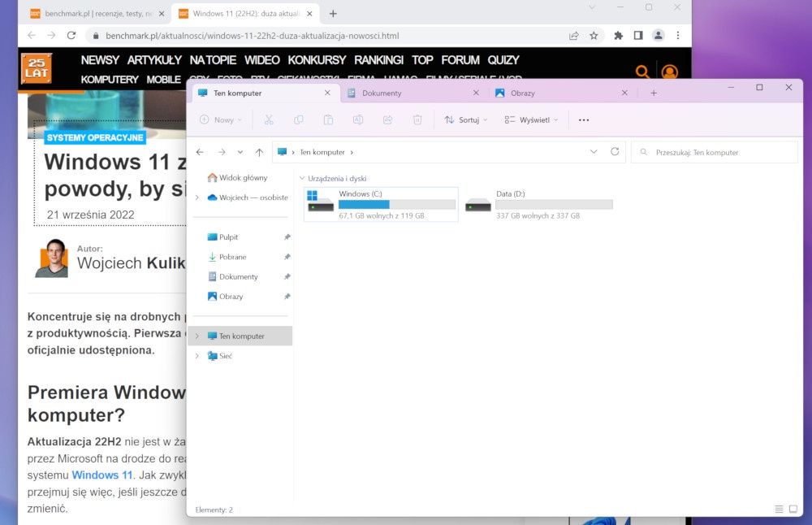Image resolution: width=812 pixels, height=525 pixels.
Task: Open Pobrane in Explorer sidebar
Action: coord(227,257)
